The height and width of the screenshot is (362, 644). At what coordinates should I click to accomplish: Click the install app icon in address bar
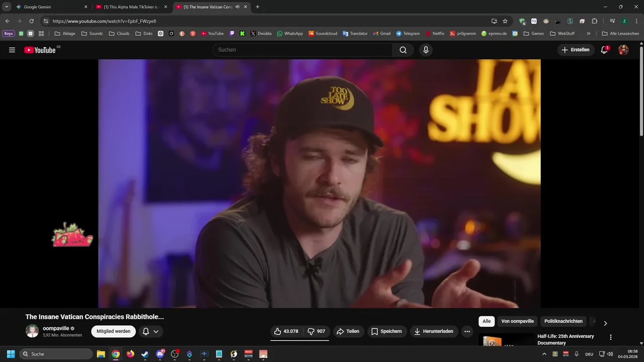click(494, 21)
